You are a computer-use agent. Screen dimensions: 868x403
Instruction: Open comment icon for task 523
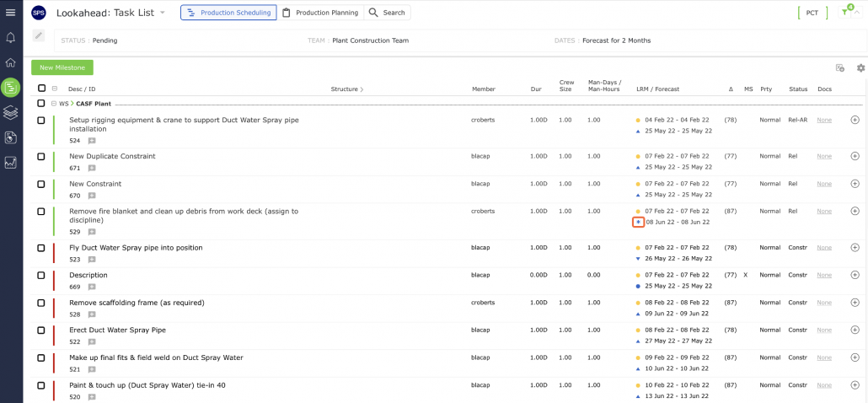92,260
